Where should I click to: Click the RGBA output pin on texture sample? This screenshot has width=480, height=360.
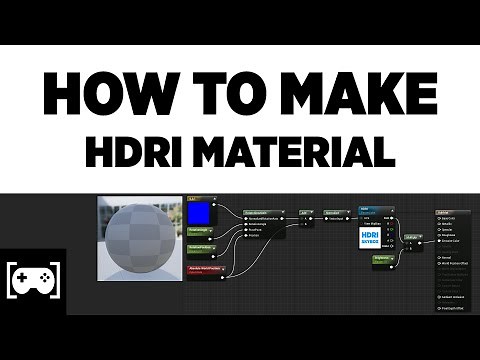[392, 246]
